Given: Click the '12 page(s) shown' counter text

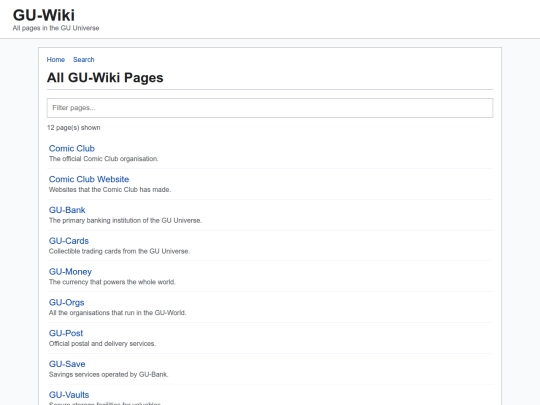Looking at the screenshot, I should (74, 128).
